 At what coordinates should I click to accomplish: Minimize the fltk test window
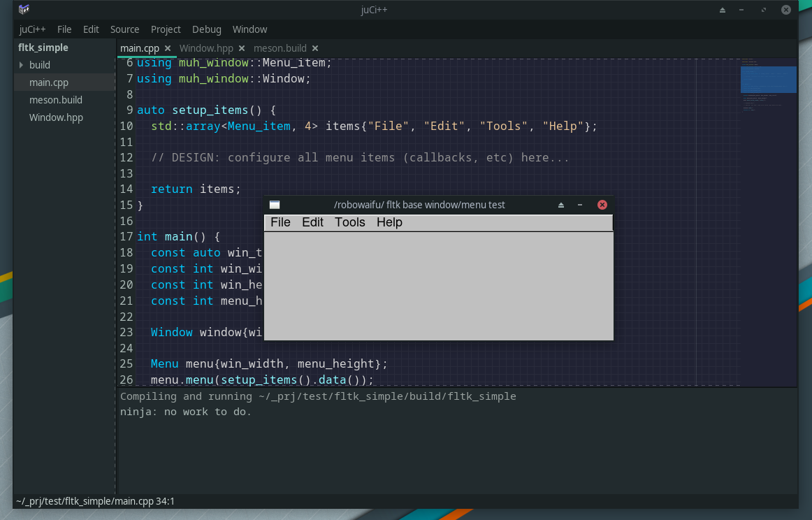pyautogui.click(x=580, y=205)
